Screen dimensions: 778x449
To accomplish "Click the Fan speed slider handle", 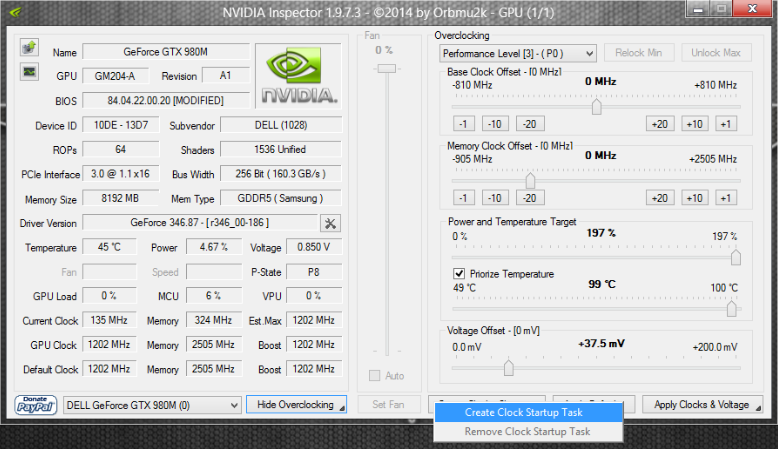I will [x=387, y=68].
